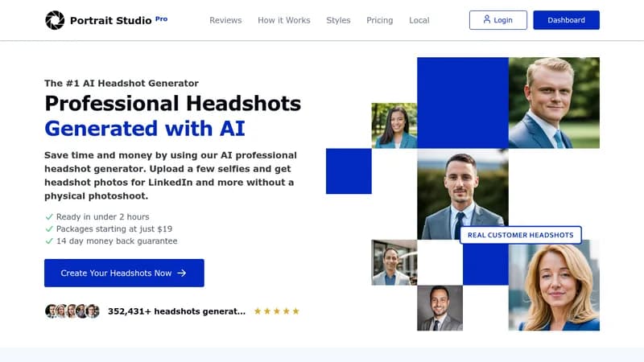Select the woman in teal blazer headshot

[394, 125]
